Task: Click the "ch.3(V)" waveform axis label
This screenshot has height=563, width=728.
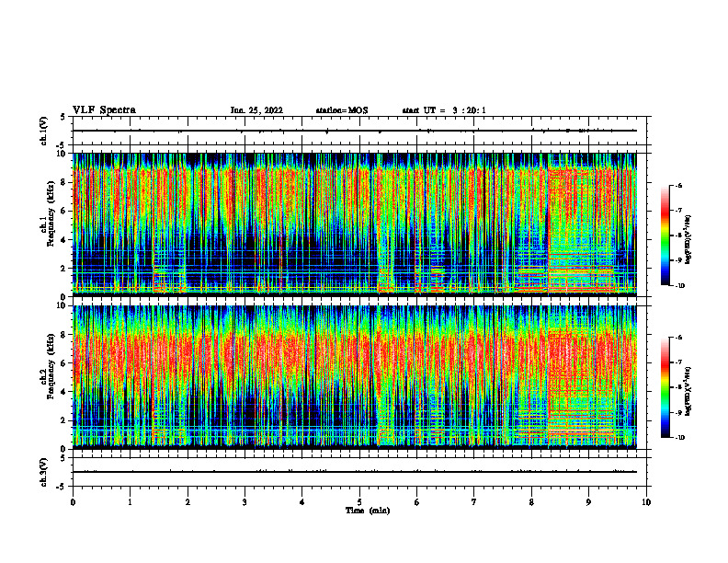Action: (x=43, y=472)
